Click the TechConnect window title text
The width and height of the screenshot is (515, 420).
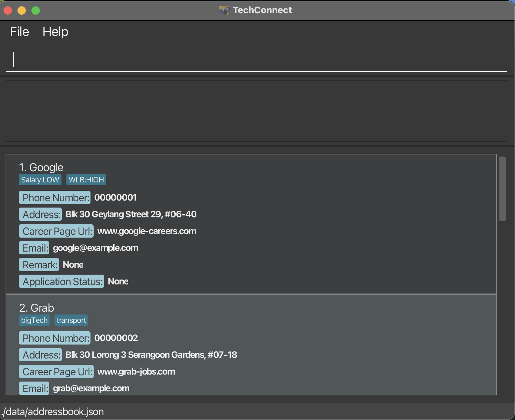pos(262,10)
